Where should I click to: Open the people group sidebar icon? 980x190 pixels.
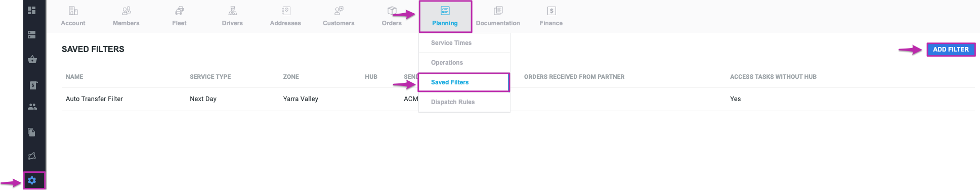click(x=32, y=107)
